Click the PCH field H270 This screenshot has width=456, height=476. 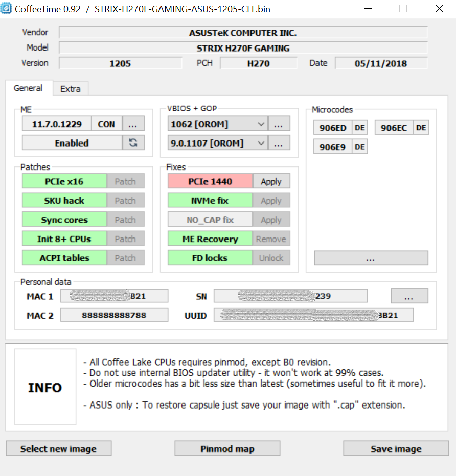[x=259, y=63]
